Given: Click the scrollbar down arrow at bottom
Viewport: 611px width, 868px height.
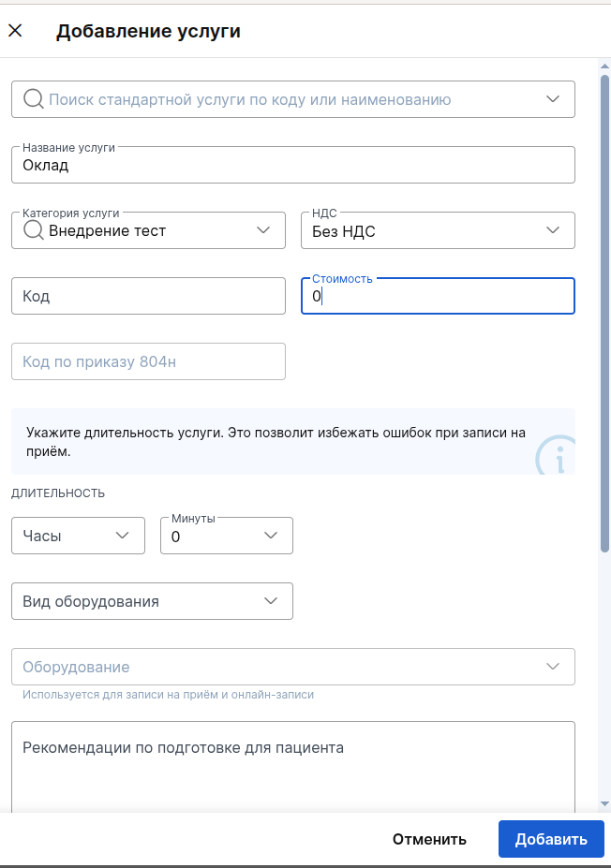Looking at the screenshot, I should pyautogui.click(x=604, y=803).
